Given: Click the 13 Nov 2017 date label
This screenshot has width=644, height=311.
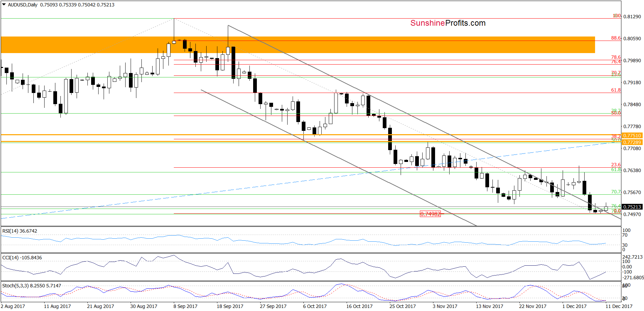Looking at the screenshot, I should pos(489,306).
